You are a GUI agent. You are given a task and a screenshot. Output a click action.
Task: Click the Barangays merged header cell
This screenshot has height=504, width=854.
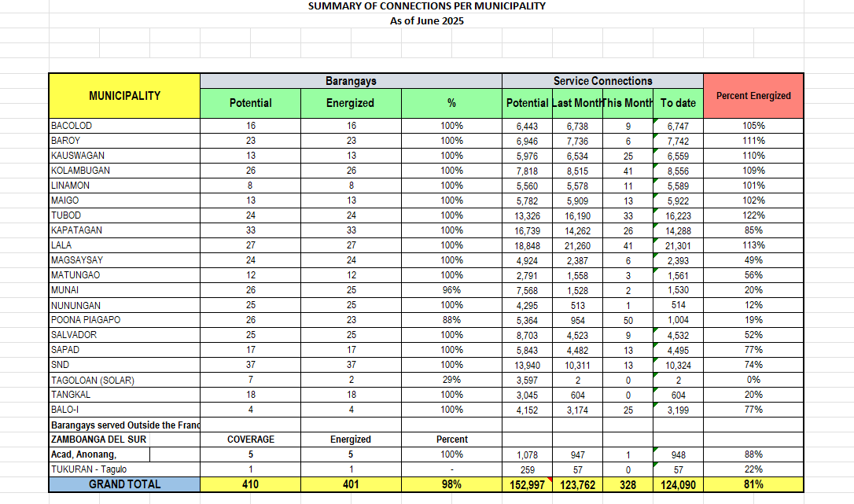(x=351, y=81)
